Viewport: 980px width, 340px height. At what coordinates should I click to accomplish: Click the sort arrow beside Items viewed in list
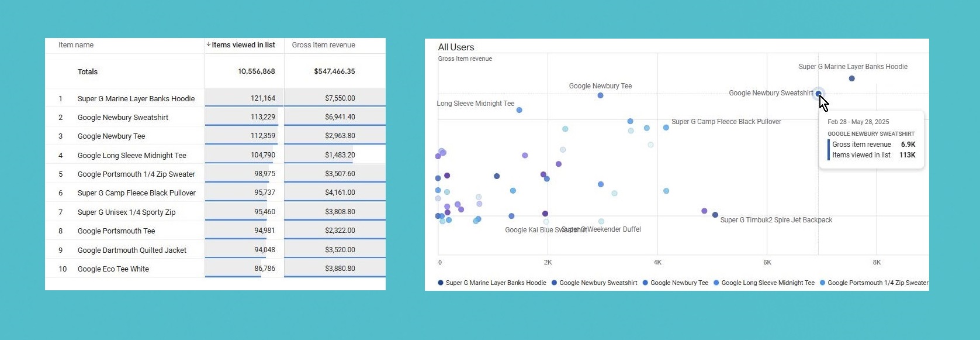tap(209, 44)
